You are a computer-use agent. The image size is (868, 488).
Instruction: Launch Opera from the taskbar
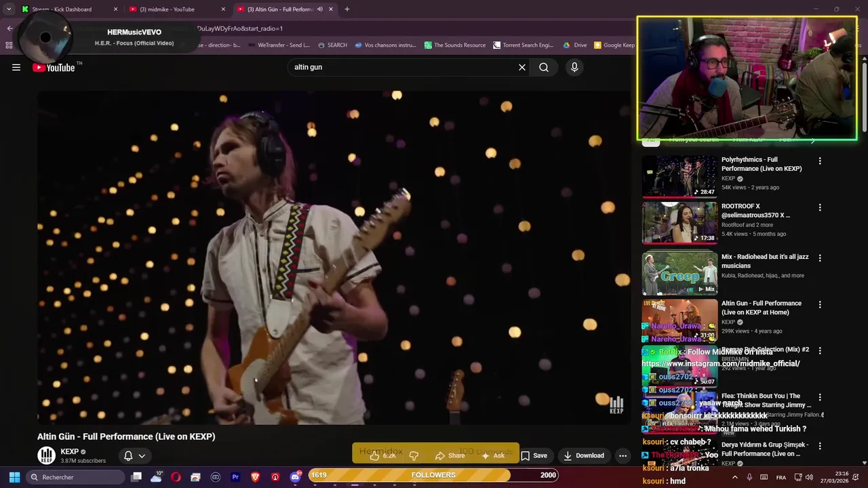pyautogui.click(x=176, y=477)
